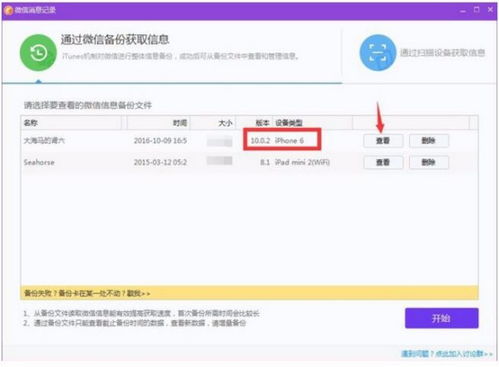The image size is (499, 367).
Task: Click the join discussion group link
Action: [x=447, y=354]
